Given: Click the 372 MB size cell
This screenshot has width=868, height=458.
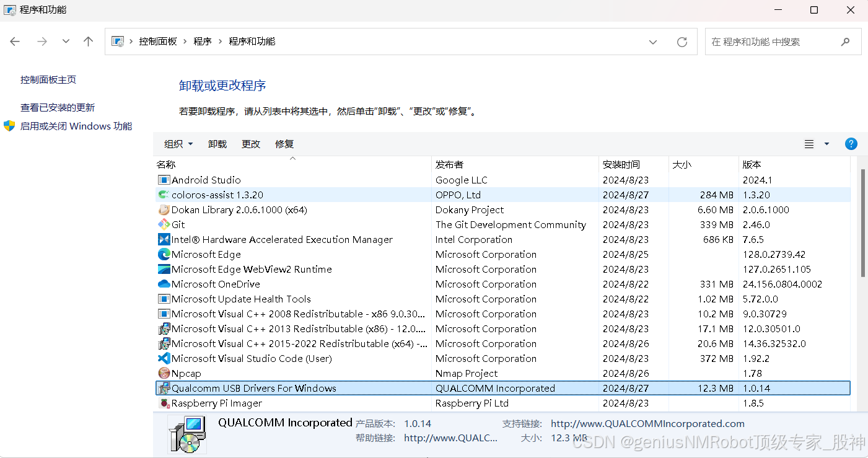Looking at the screenshot, I should coord(717,358).
